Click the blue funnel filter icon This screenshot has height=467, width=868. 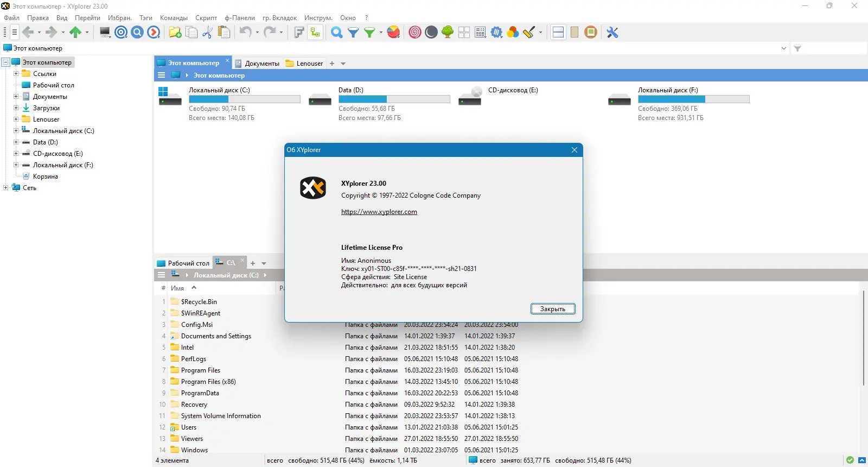pyautogui.click(x=353, y=33)
